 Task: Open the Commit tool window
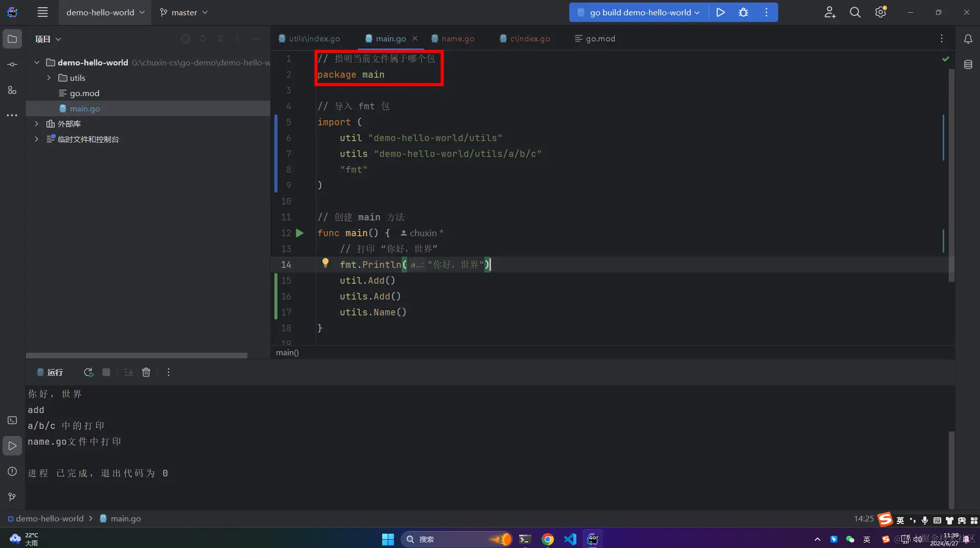pyautogui.click(x=12, y=64)
